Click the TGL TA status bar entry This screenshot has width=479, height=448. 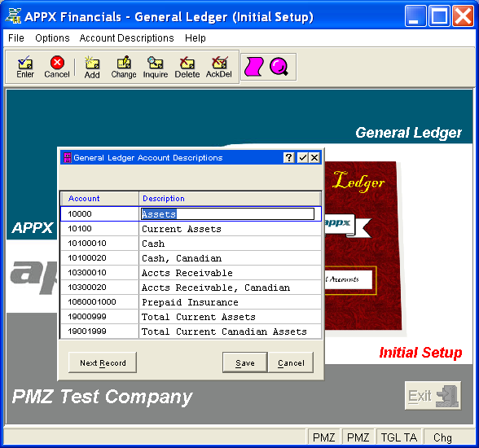(x=399, y=437)
